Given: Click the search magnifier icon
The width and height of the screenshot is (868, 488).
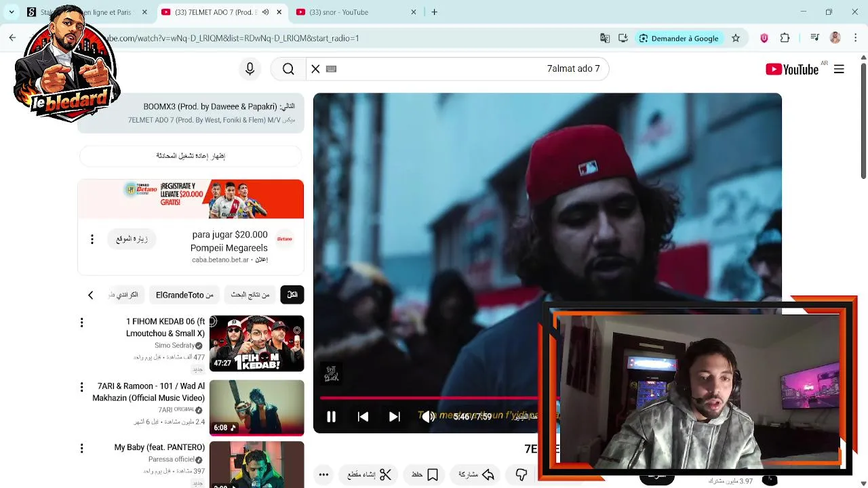Looking at the screenshot, I should click(x=288, y=68).
